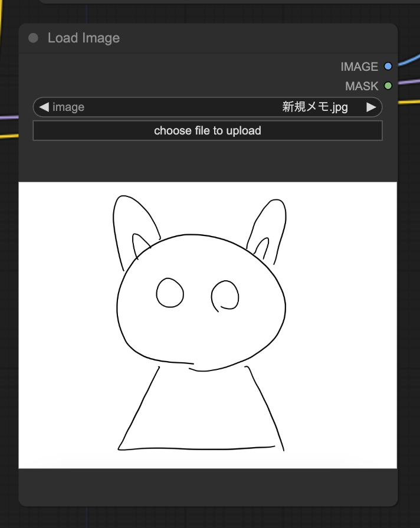
Task: Click the green MASK output port
Action: 388,86
